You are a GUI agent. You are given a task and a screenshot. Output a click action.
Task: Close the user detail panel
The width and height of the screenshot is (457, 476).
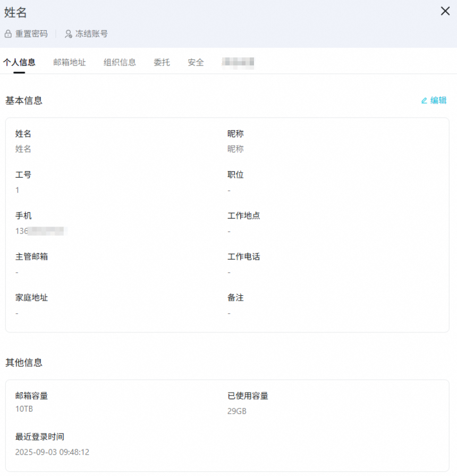pos(445,11)
